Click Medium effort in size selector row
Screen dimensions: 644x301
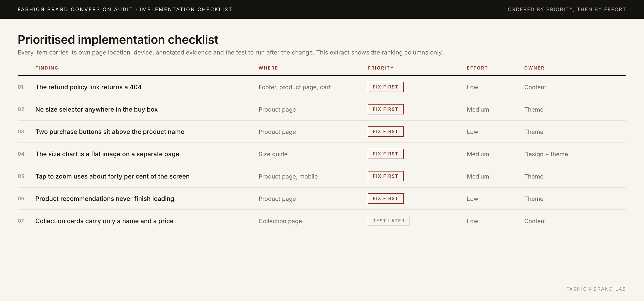point(478,110)
